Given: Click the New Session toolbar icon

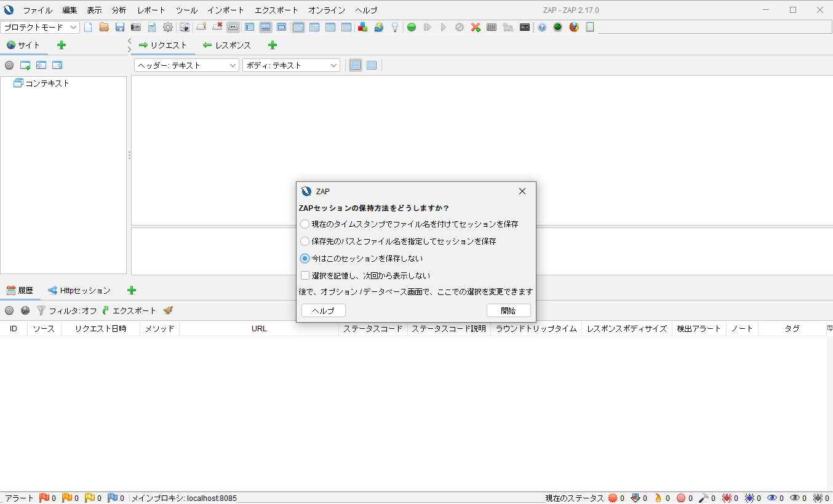Looking at the screenshot, I should (x=88, y=27).
